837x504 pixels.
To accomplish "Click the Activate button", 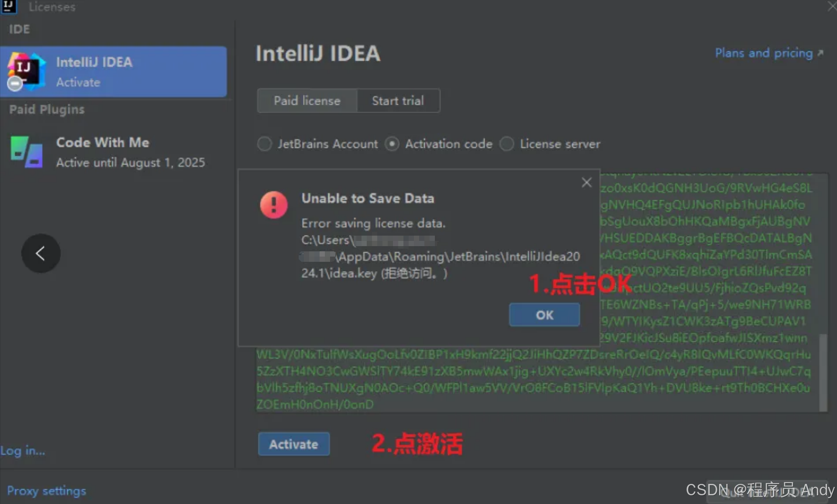I will click(293, 444).
